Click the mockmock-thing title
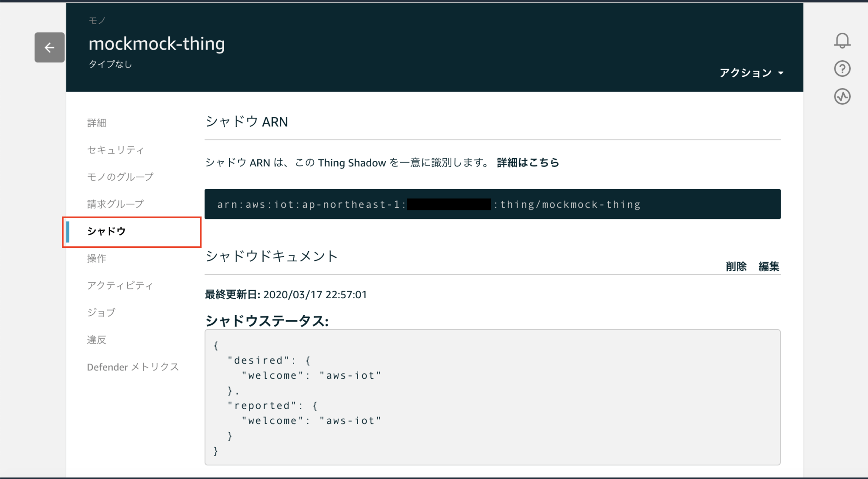Image resolution: width=868 pixels, height=479 pixels. click(x=157, y=44)
